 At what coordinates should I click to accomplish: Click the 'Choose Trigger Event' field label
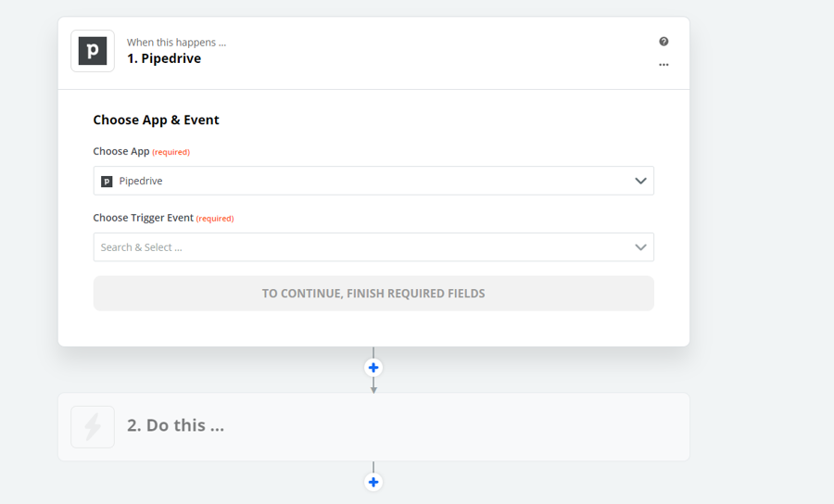(143, 218)
